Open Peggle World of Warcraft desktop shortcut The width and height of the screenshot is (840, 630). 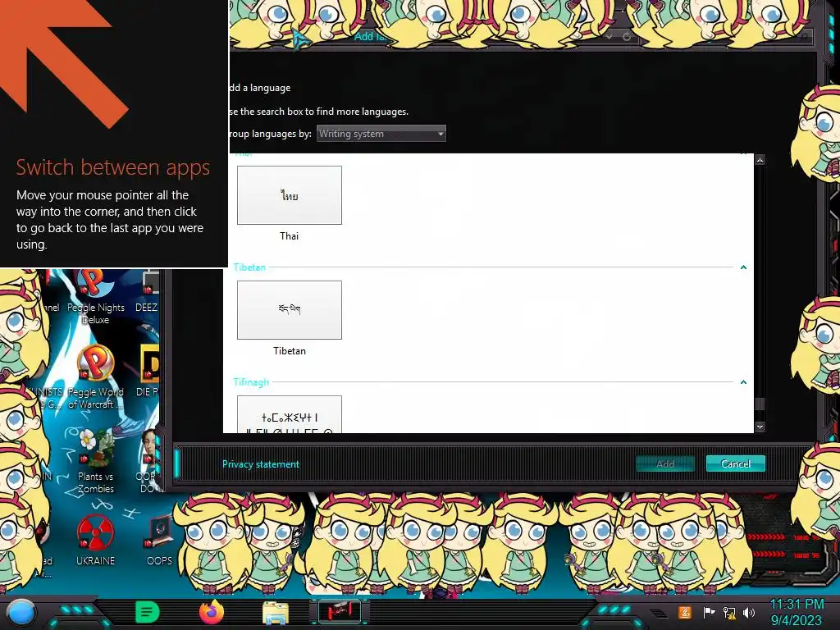coord(95,377)
